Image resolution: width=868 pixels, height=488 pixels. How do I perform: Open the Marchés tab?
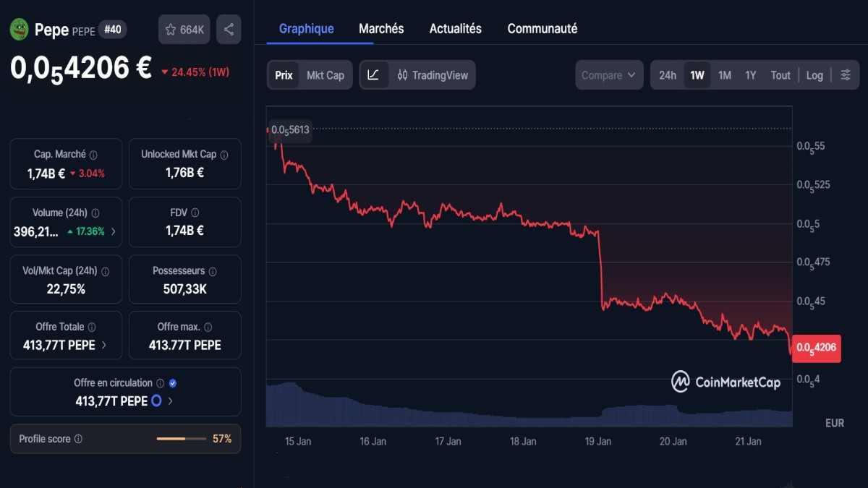381,29
